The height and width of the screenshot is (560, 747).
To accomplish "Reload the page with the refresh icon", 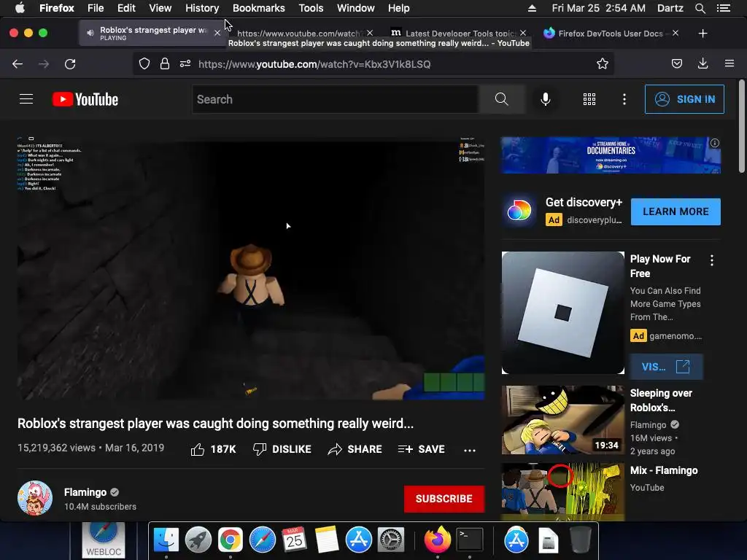I will click(x=70, y=64).
